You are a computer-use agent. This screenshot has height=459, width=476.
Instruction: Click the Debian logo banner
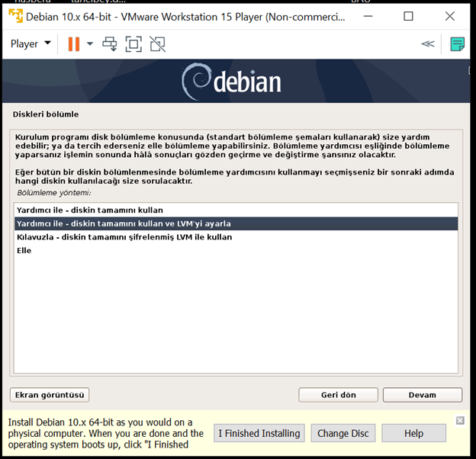tap(236, 82)
